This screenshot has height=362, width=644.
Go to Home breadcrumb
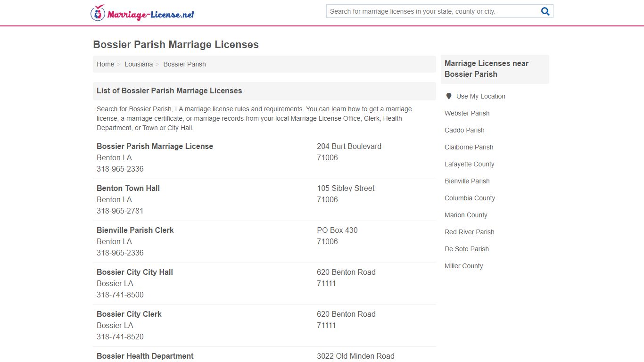105,64
